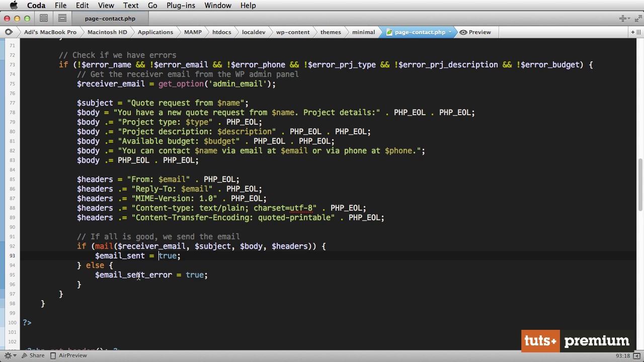
Task: Open AirPreview
Action: (68, 355)
